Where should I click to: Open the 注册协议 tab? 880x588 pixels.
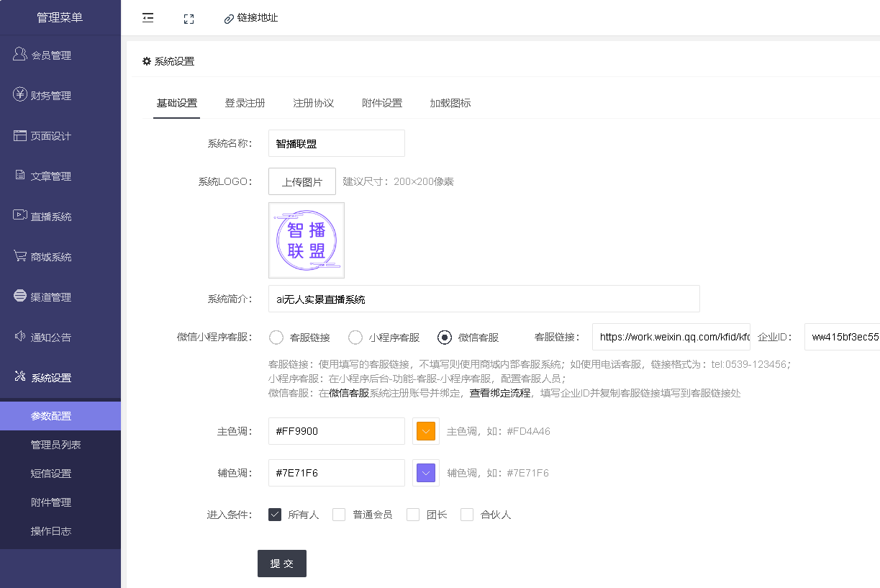(313, 103)
